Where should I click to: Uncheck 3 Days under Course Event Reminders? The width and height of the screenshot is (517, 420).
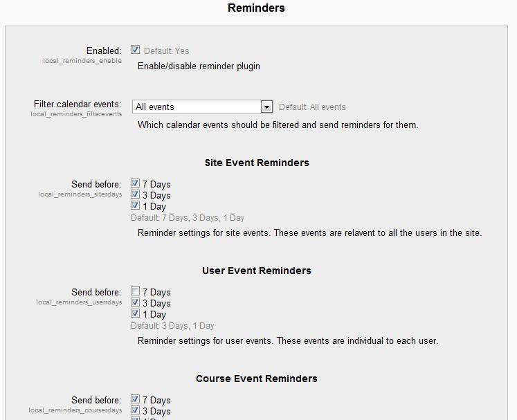click(136, 411)
